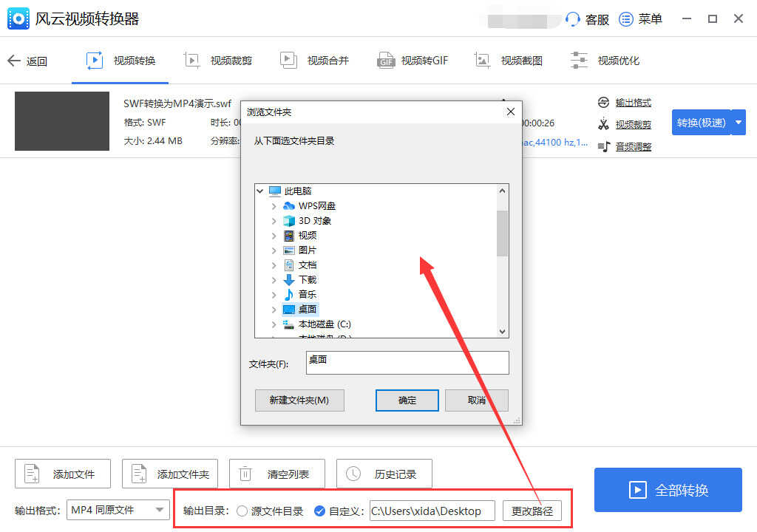Viewport: 757px width, 532px height.
Task: Click the 视频优化 sliders icon
Action: point(579,61)
